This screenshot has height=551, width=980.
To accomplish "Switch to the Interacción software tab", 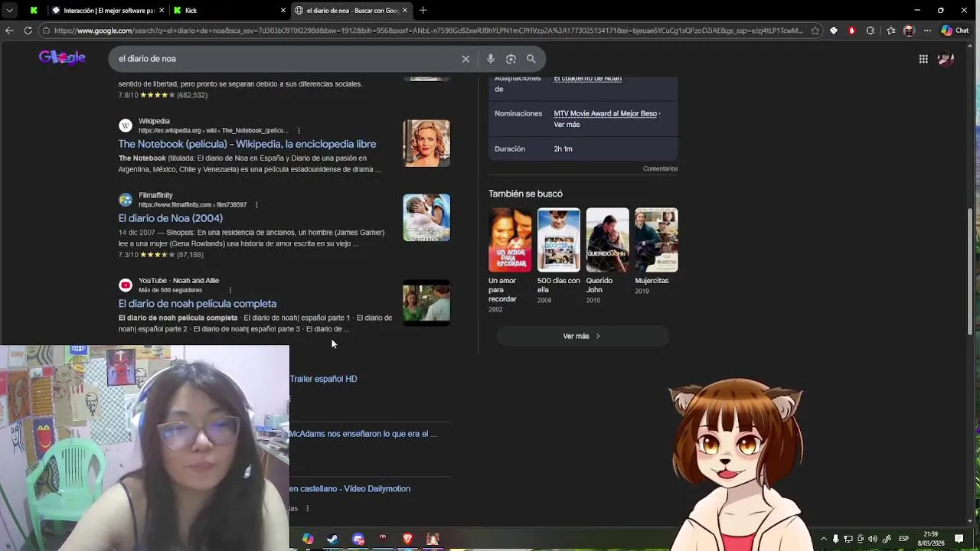I will coord(107,11).
